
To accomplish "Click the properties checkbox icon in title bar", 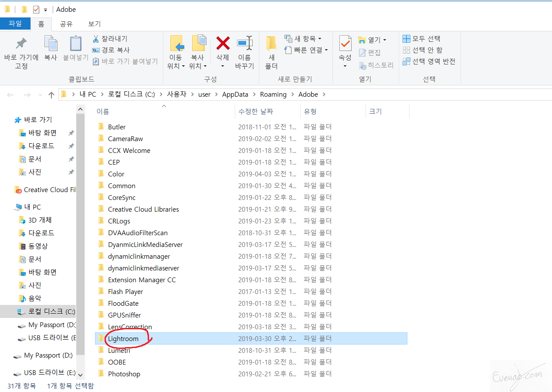I will coord(36,9).
